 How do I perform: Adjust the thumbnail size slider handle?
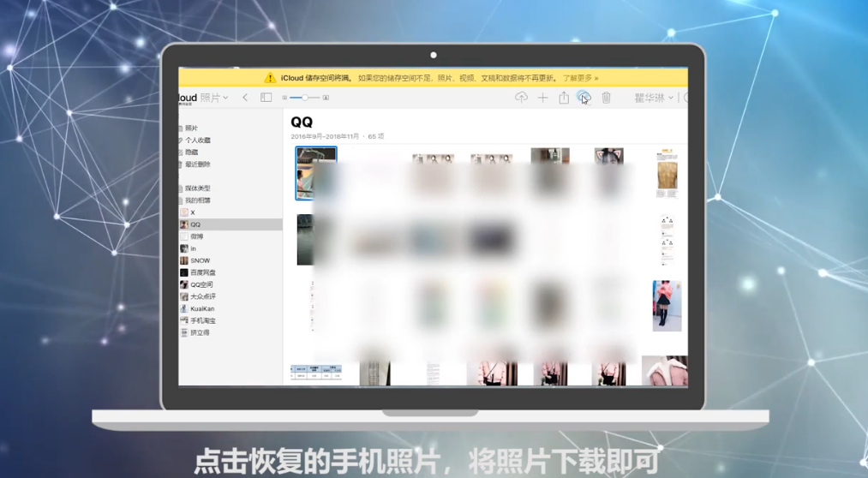[304, 98]
